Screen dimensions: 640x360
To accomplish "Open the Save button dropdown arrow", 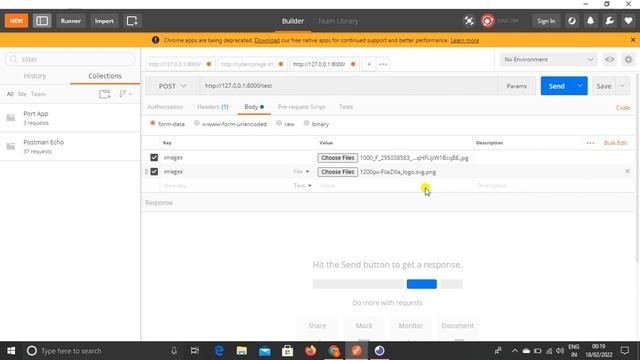I will tap(622, 86).
